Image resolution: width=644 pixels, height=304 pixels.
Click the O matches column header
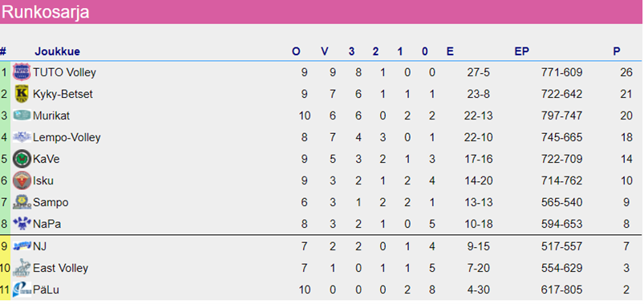click(296, 51)
